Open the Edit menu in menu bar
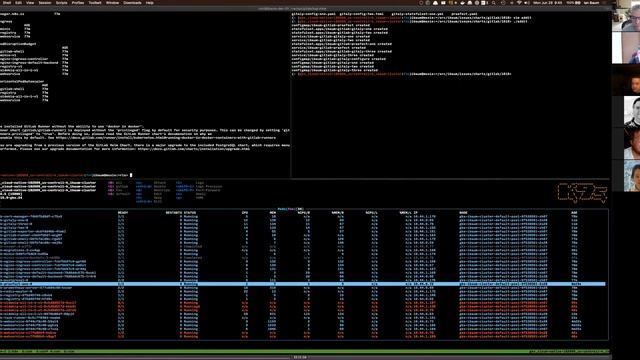Screen dimensions: 640x360 point(18,2)
